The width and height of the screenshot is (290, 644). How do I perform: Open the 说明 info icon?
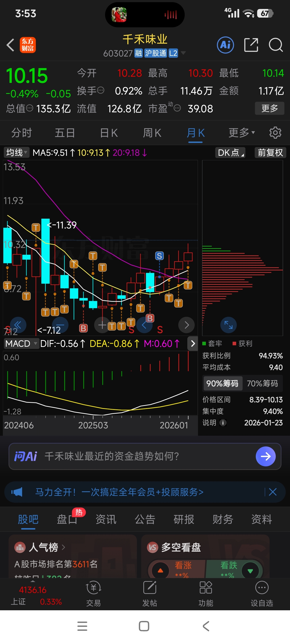click(223, 422)
